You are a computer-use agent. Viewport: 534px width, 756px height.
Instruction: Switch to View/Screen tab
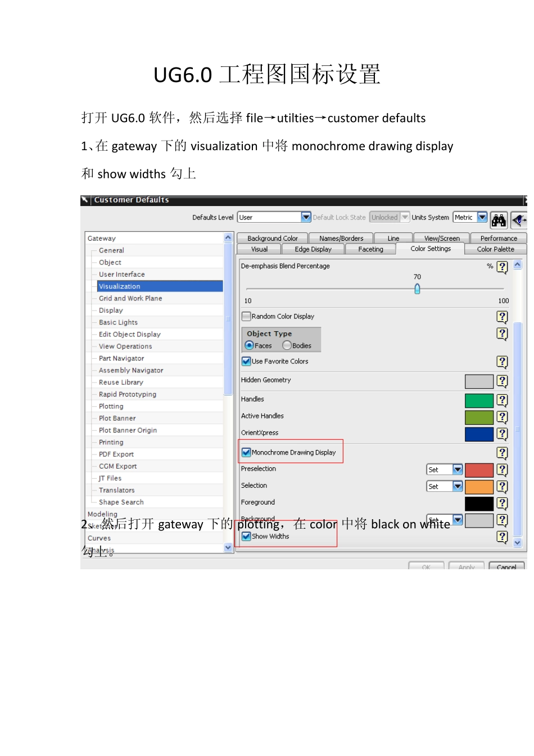[442, 238]
